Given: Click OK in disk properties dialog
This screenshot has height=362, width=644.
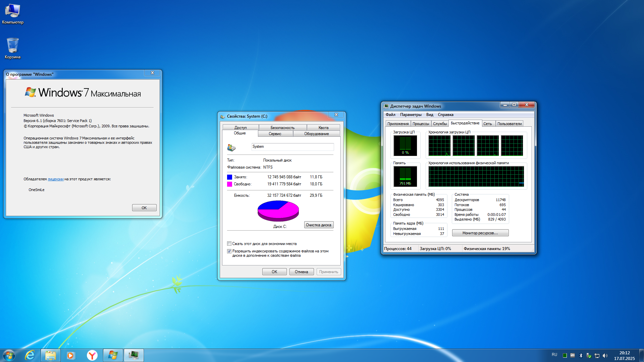Looking at the screenshot, I should tap(274, 272).
